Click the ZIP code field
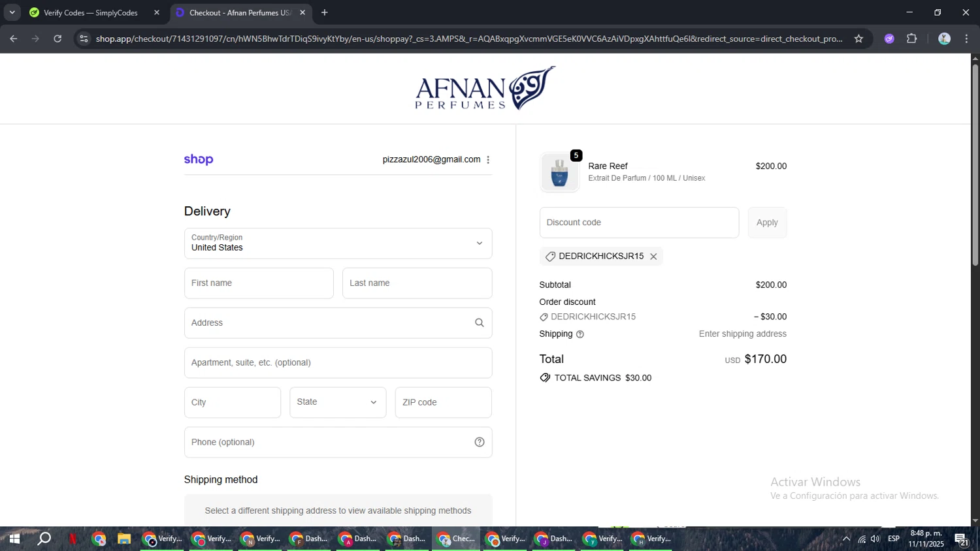The height and width of the screenshot is (551, 980). tap(443, 403)
